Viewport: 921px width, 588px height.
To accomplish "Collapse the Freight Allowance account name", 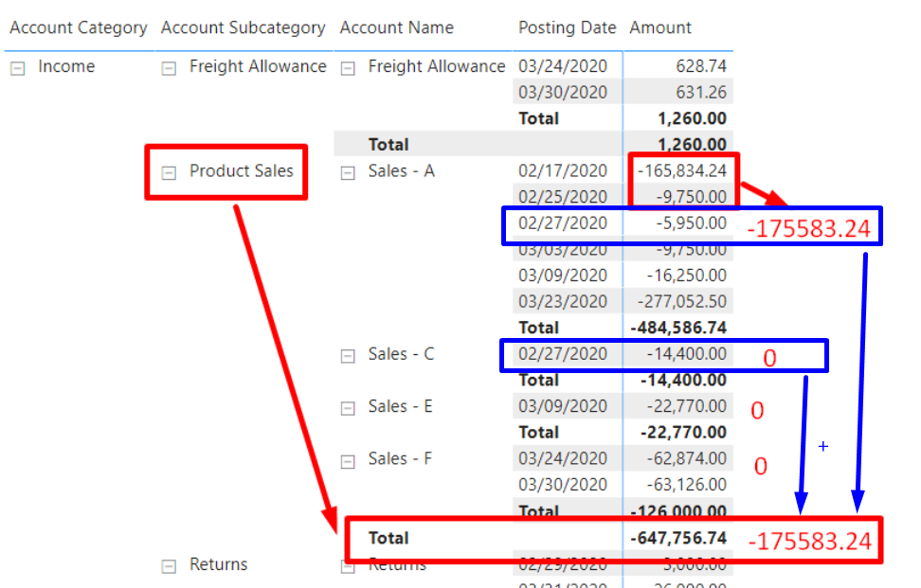I will 349,69.
